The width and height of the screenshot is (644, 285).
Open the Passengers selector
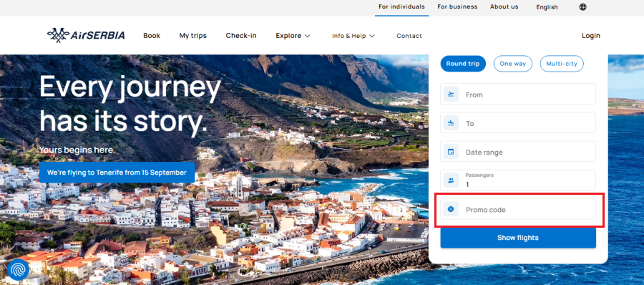point(518,180)
